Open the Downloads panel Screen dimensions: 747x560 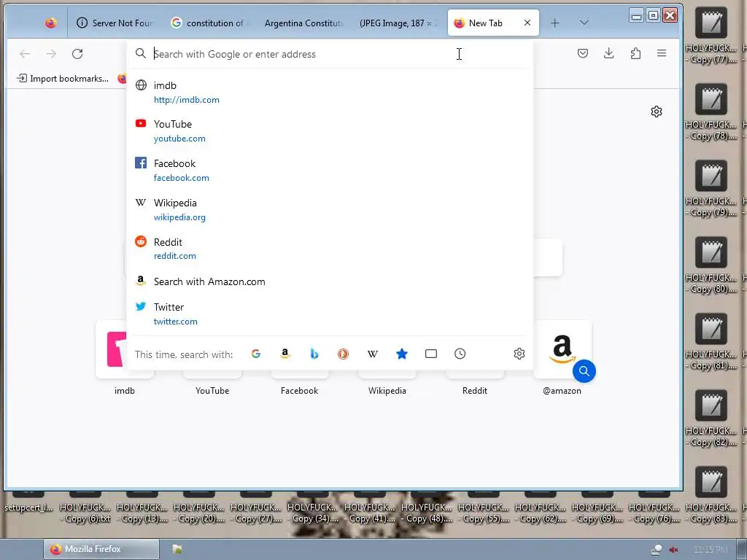point(609,53)
